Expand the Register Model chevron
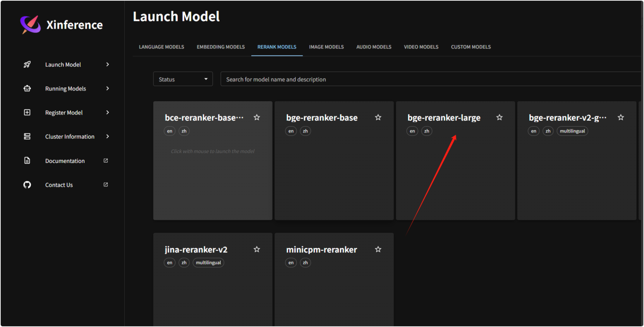This screenshot has width=644, height=327. (x=108, y=113)
